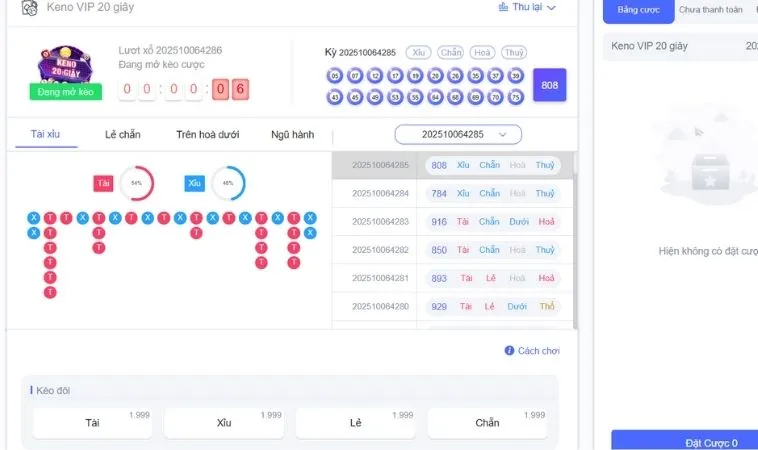The width and height of the screenshot is (758, 450).
Task: Select history row 202510064282
Action: pos(452,250)
